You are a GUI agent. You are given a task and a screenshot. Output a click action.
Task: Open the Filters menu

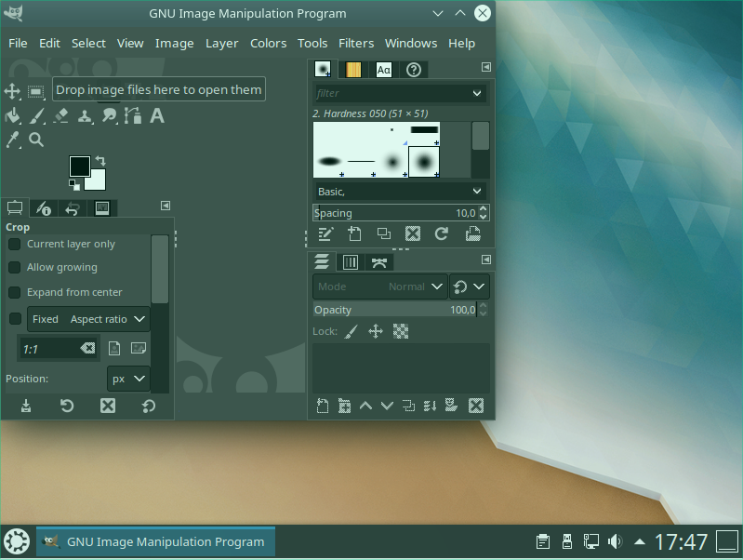356,44
